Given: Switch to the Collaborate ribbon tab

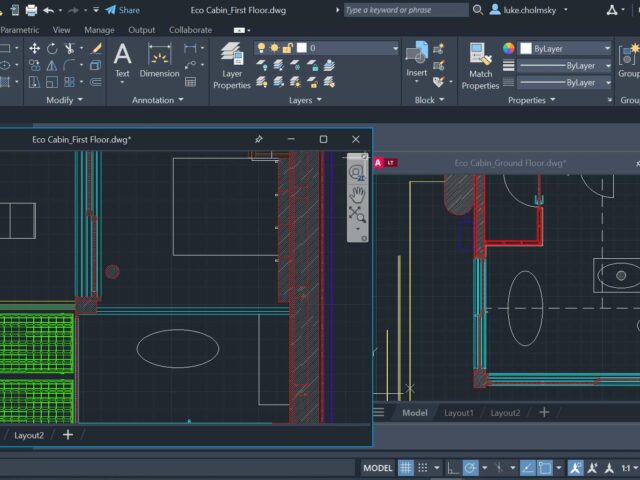Looking at the screenshot, I should [x=190, y=30].
